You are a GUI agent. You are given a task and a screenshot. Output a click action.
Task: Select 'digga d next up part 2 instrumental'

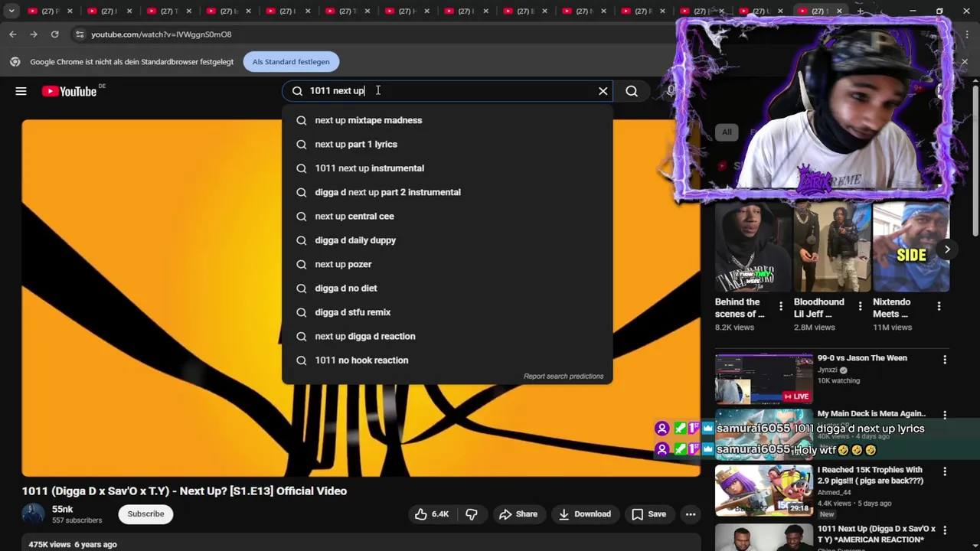tap(447, 192)
